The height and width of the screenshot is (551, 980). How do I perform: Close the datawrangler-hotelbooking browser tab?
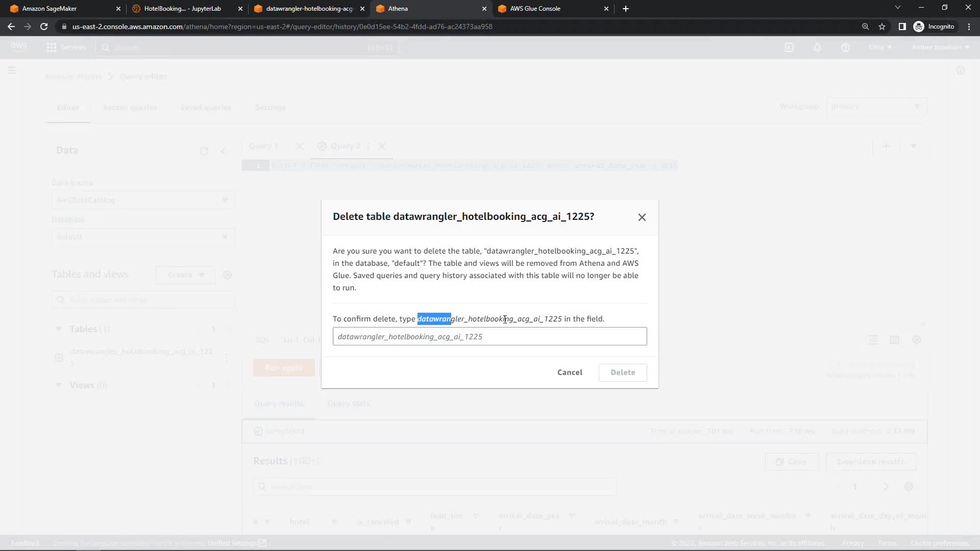(x=362, y=9)
